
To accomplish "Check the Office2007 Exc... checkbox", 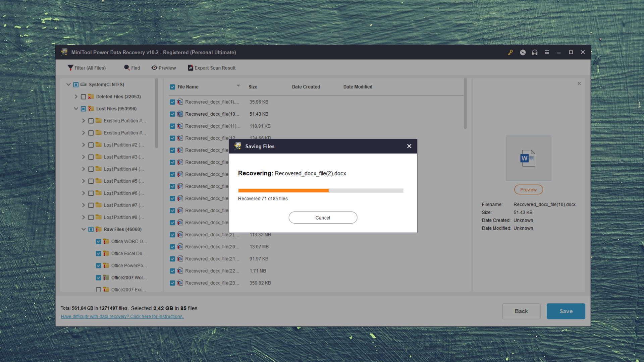I will (98, 290).
